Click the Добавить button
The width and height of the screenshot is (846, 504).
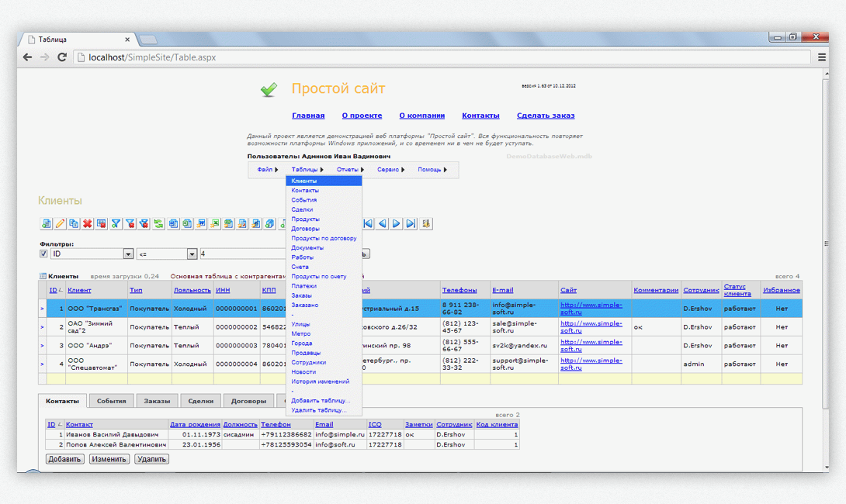pyautogui.click(x=64, y=459)
